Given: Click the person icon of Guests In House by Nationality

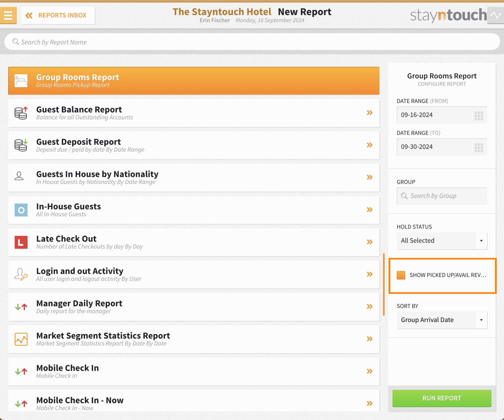Looking at the screenshot, I should point(19,176).
